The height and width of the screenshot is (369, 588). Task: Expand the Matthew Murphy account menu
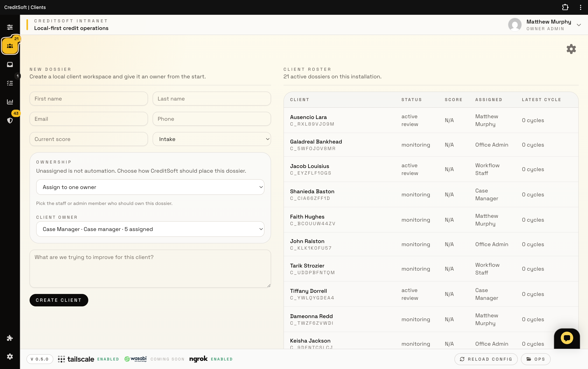(579, 25)
